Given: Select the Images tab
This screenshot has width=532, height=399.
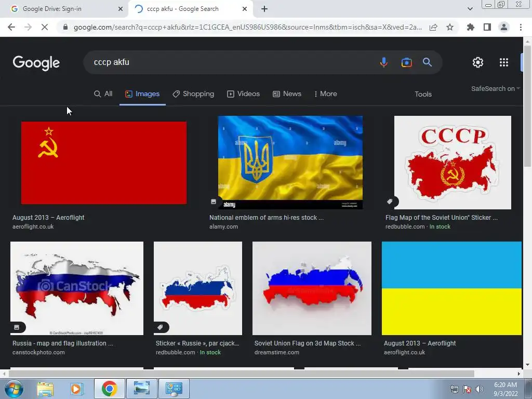Looking at the screenshot, I should click(142, 94).
